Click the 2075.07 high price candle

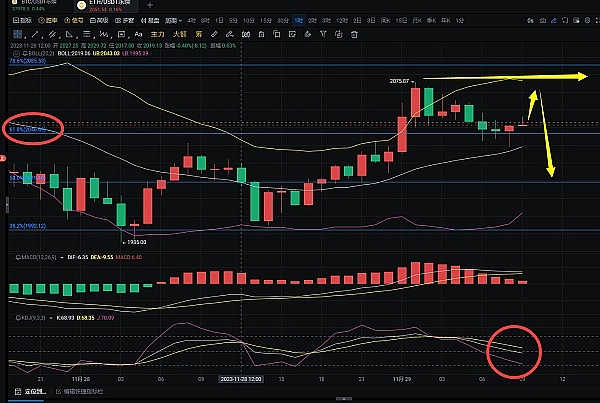[415, 102]
